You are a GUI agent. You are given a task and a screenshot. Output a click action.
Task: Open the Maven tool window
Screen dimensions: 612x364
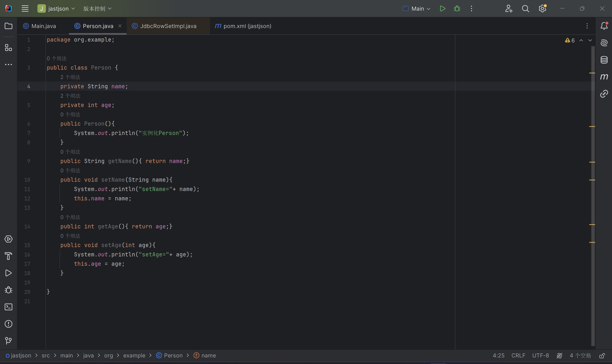(604, 77)
